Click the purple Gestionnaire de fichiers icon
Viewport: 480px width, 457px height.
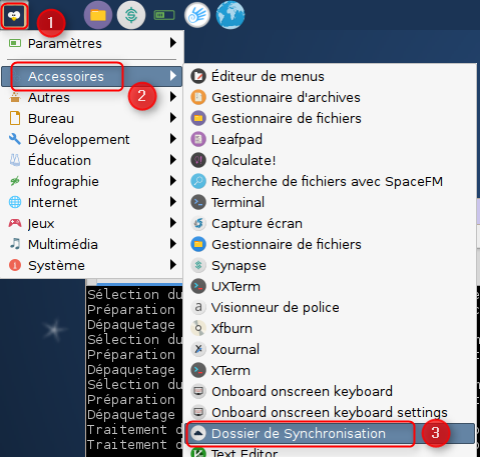pyautogui.click(x=198, y=118)
